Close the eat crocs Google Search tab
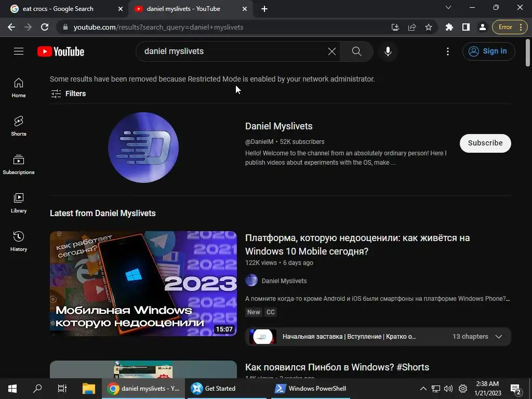Screen dimensions: 532x399 pos(121,9)
